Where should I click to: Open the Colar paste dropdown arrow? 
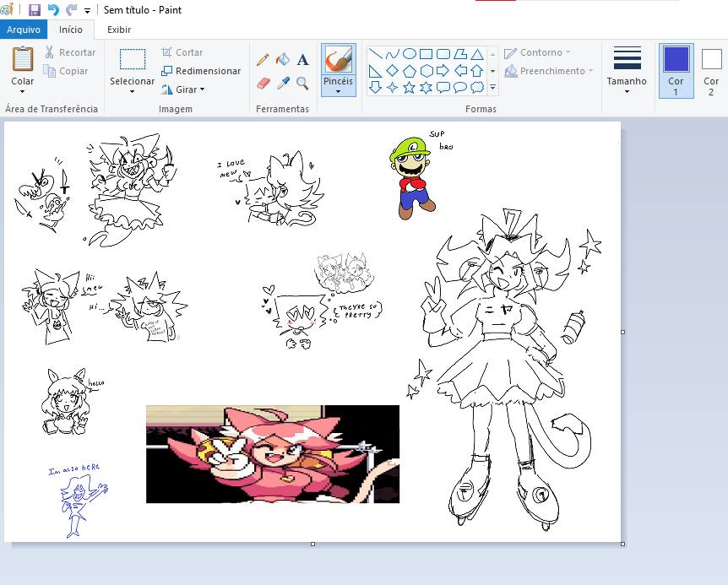(x=22, y=91)
